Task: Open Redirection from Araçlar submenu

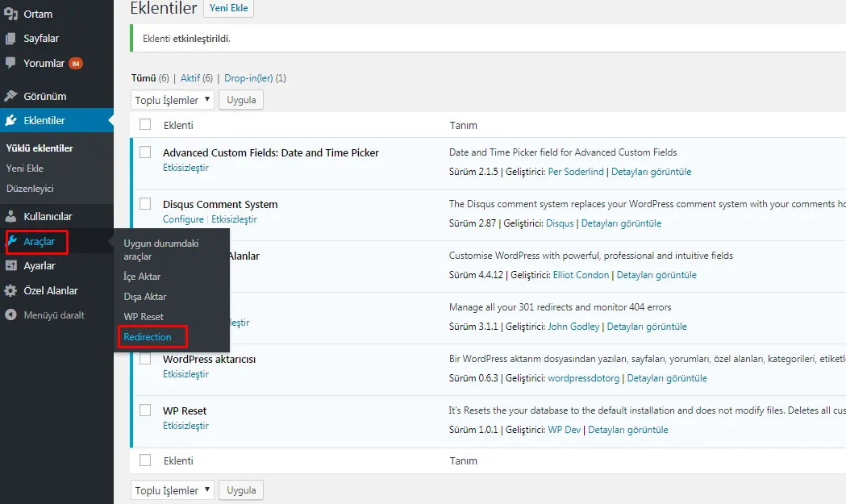Action: (148, 337)
